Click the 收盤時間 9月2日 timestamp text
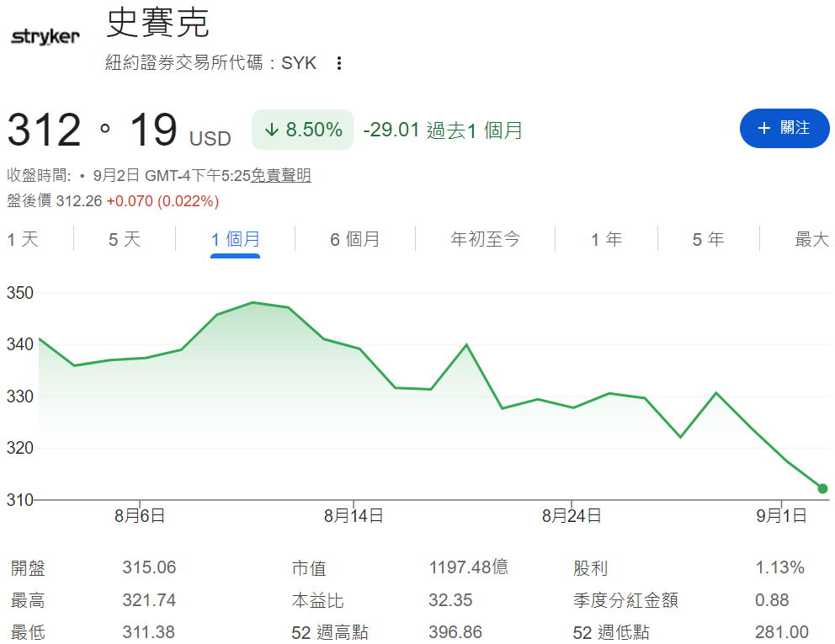The image size is (835, 644). tap(128, 175)
